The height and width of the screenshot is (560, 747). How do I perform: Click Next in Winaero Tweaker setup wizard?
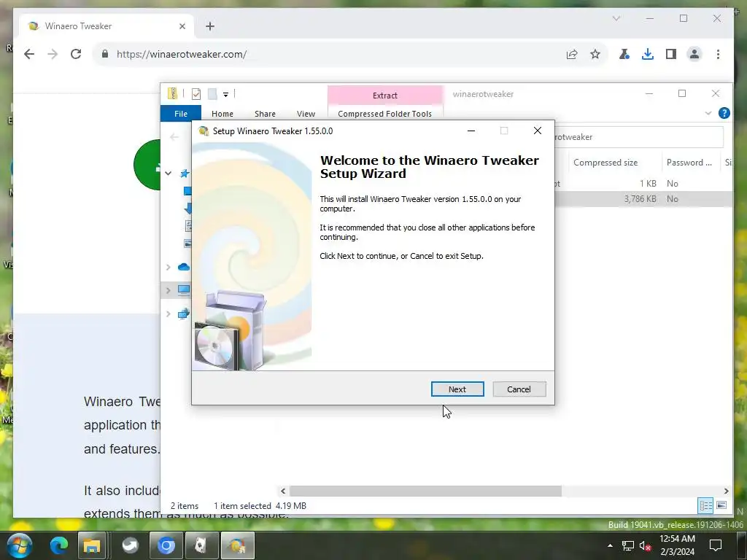click(457, 389)
